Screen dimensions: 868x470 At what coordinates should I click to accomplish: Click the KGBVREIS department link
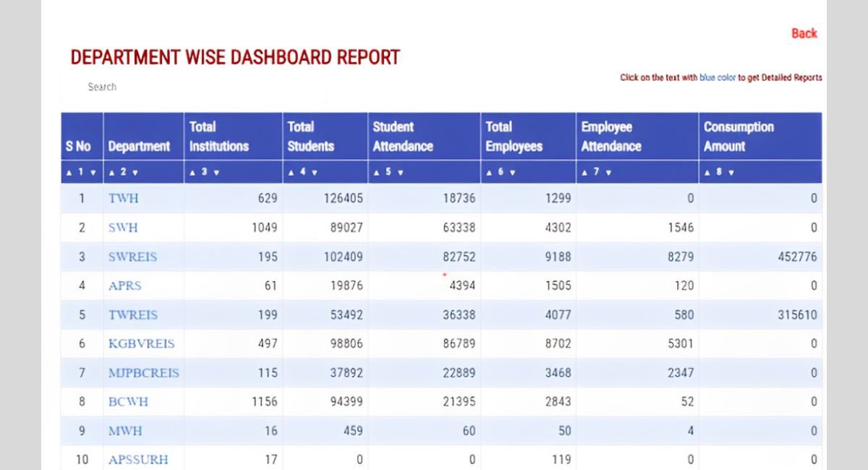point(141,344)
